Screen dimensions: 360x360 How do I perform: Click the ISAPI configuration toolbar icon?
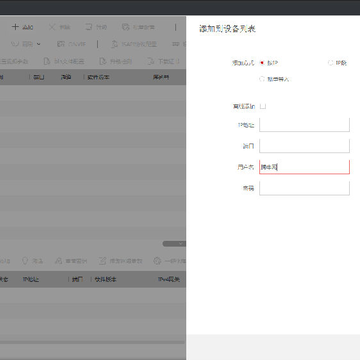[x=114, y=44]
